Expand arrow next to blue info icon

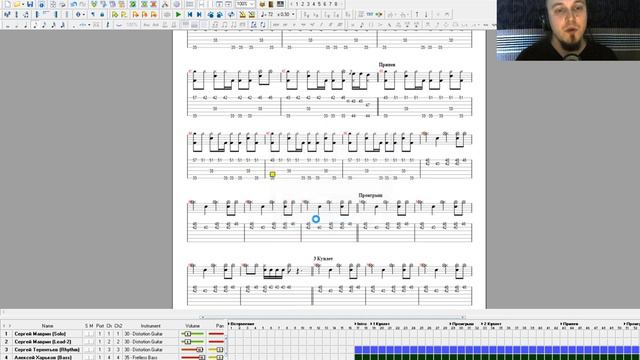(84, 14)
